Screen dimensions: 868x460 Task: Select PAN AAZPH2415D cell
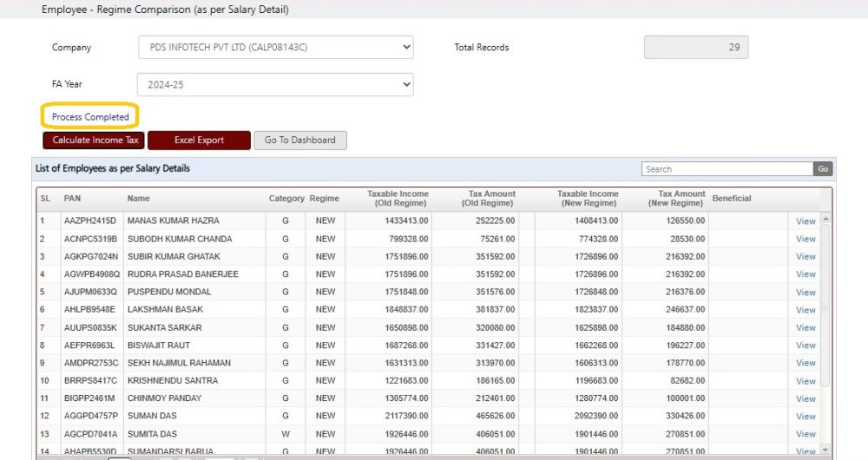pyautogui.click(x=90, y=220)
